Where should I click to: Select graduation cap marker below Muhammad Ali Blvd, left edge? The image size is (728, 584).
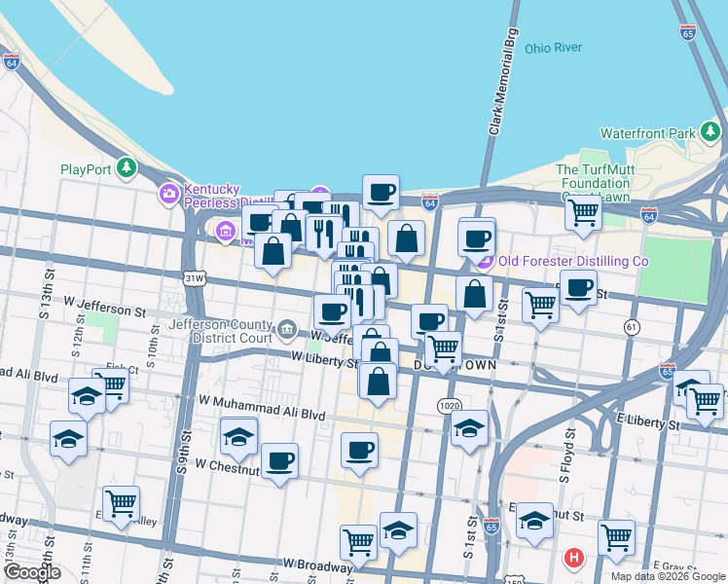pyautogui.click(x=68, y=440)
